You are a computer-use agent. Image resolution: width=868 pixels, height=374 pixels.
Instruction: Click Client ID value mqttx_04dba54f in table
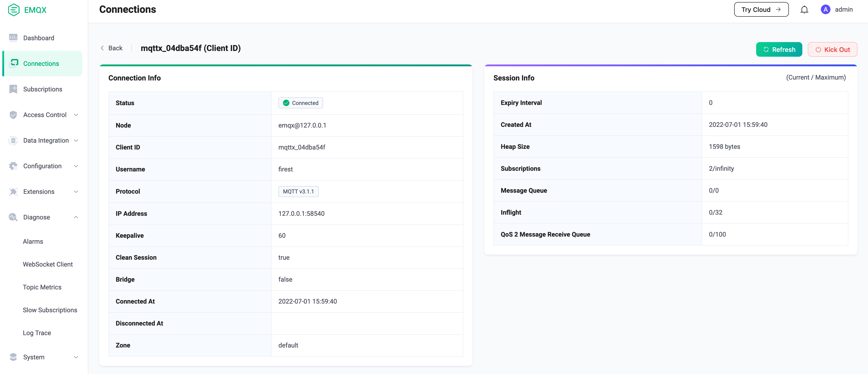pos(302,147)
